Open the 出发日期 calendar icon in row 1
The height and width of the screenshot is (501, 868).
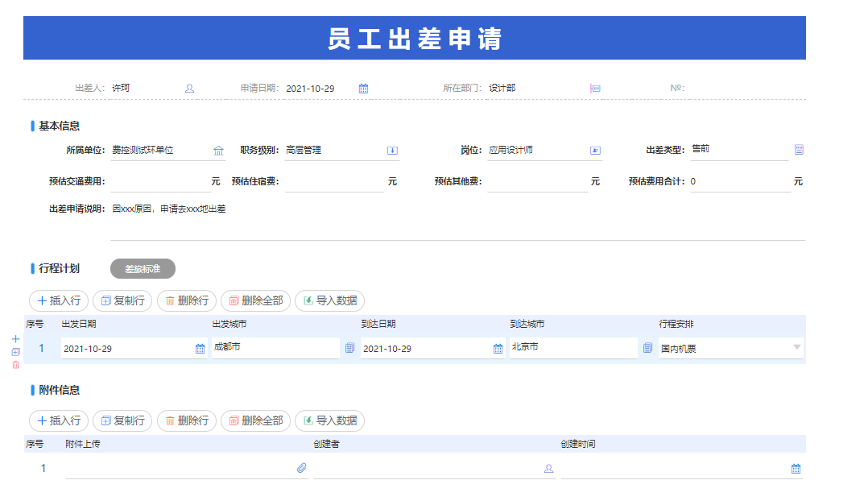[200, 349]
